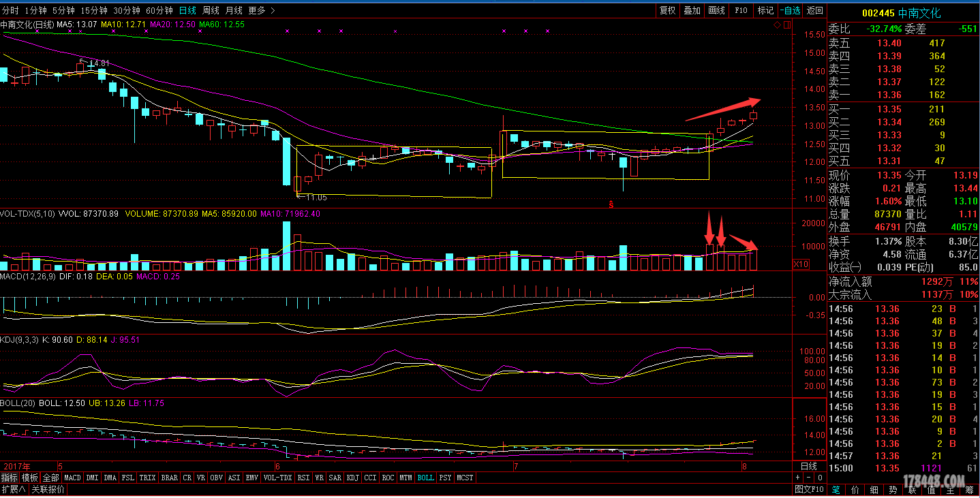Click stock code 002445 中南文化 title
This screenshot has height=498, width=980.
pos(901,13)
